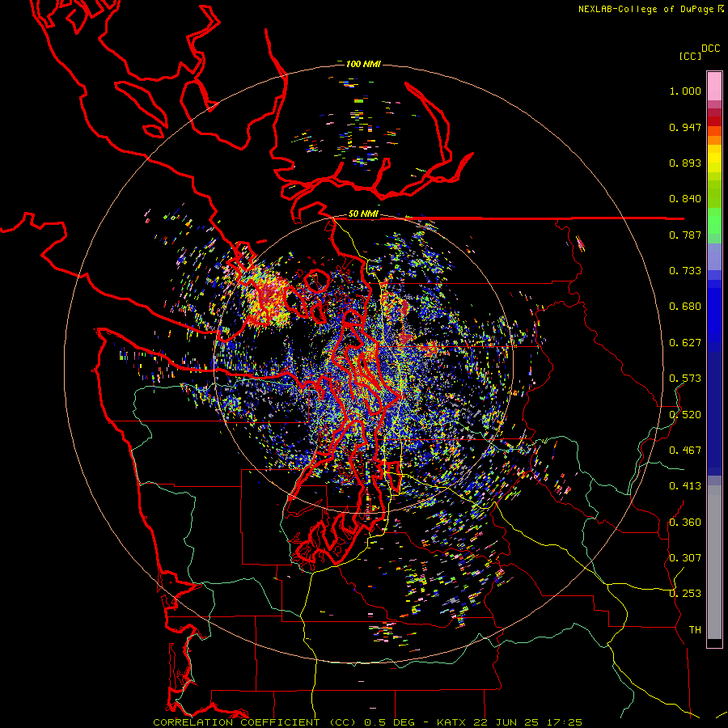This screenshot has height=728, width=728.
Task: Click the 0.413 colorbar value
Action: click(685, 486)
